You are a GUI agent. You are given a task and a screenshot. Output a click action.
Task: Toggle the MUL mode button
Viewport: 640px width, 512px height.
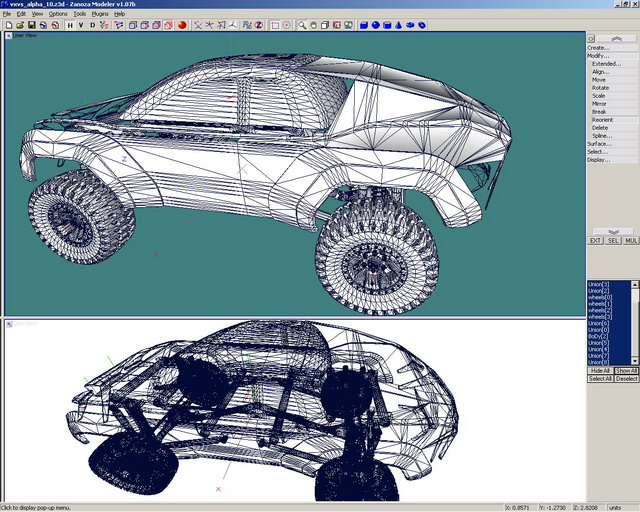(630, 241)
